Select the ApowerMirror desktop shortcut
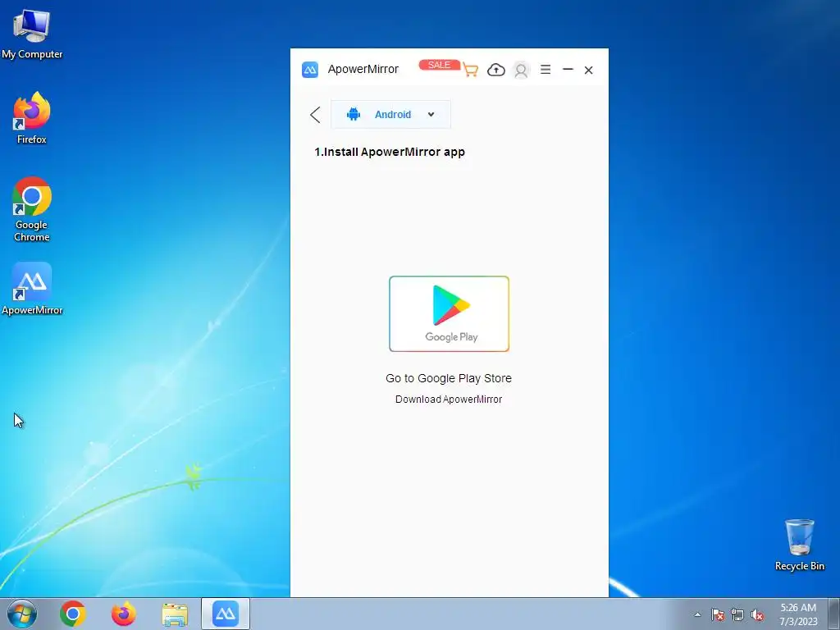 [x=32, y=289]
